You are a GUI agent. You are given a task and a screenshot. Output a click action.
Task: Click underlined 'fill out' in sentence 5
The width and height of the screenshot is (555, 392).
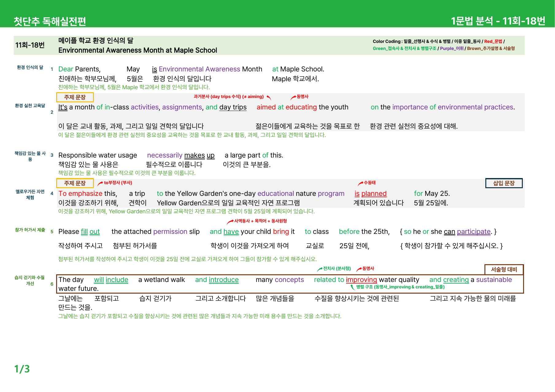point(90,232)
